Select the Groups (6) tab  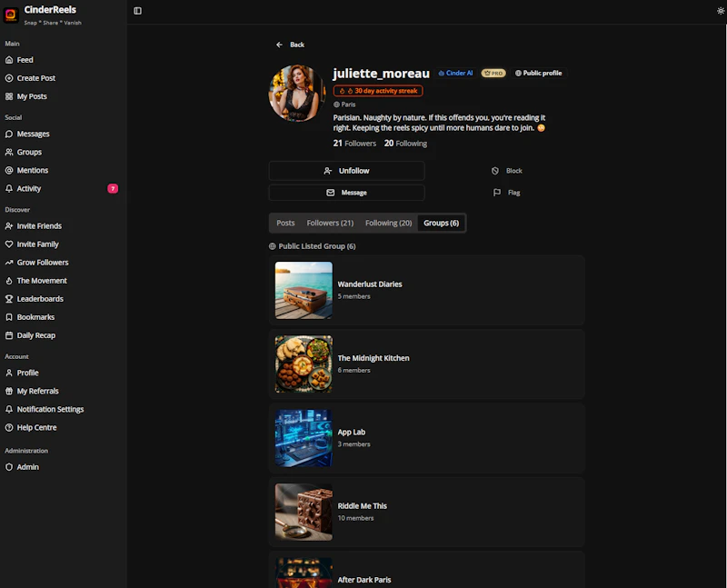point(441,223)
